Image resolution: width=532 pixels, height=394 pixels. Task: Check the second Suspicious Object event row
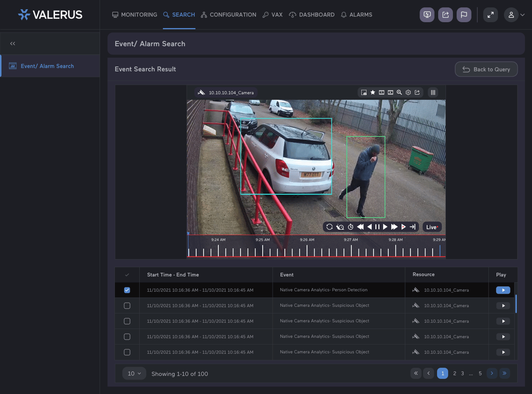pyautogui.click(x=127, y=321)
